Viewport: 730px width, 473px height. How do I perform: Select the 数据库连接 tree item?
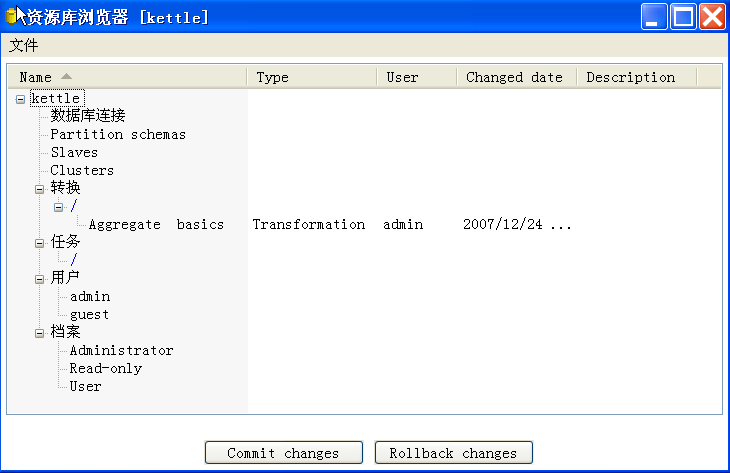(88, 116)
